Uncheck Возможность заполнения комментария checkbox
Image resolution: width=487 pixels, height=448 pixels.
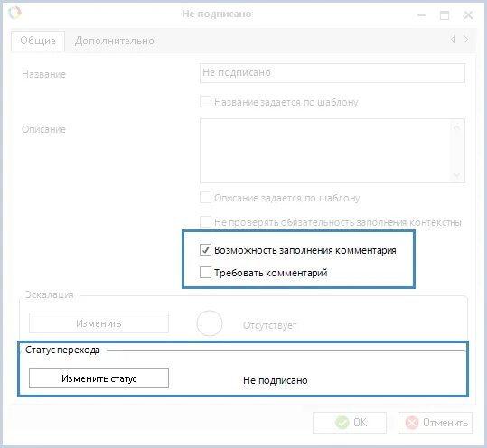(x=205, y=250)
